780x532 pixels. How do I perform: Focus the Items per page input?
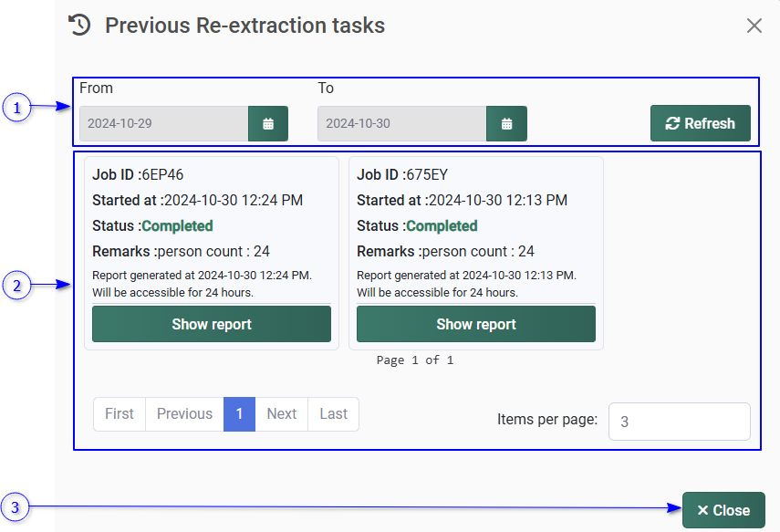679,422
